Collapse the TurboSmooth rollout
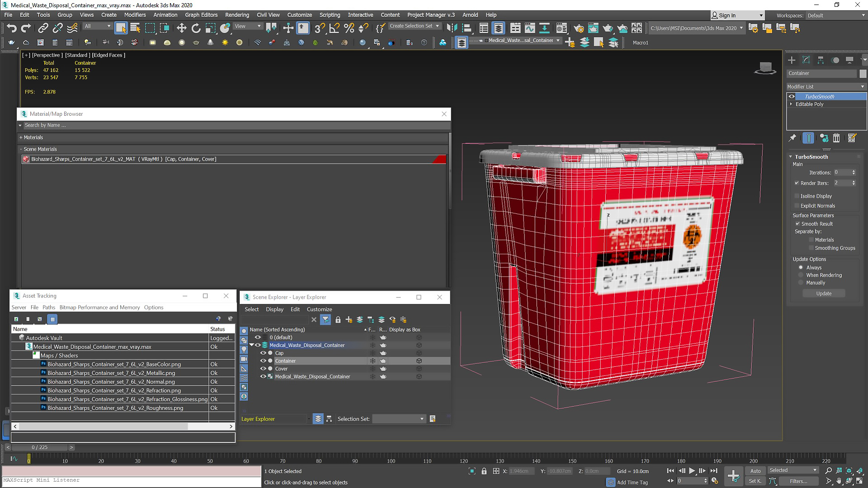 791,157
